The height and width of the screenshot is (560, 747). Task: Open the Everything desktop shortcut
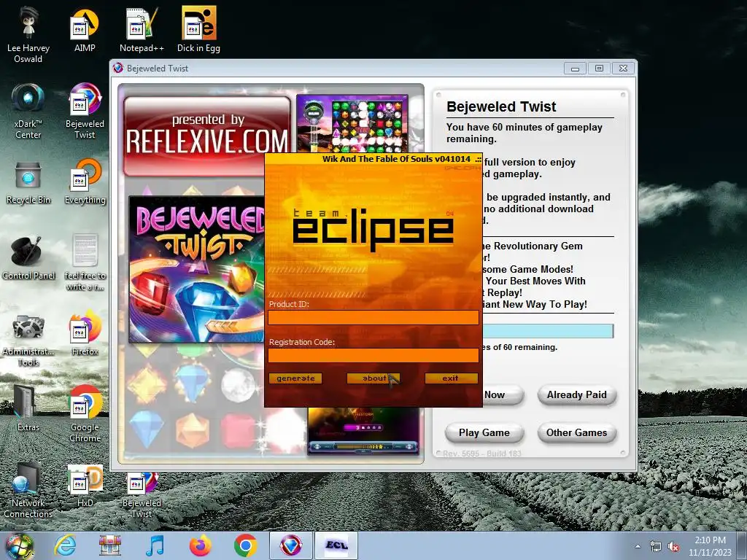(85, 182)
